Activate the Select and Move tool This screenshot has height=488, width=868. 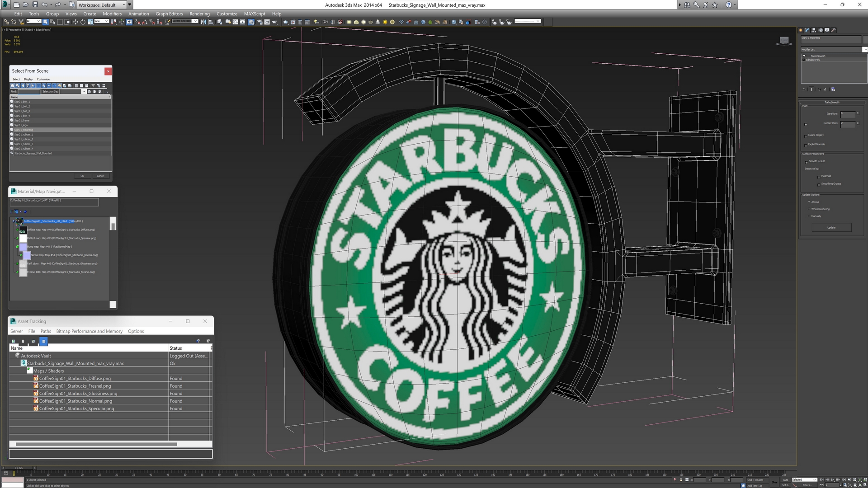tap(75, 22)
